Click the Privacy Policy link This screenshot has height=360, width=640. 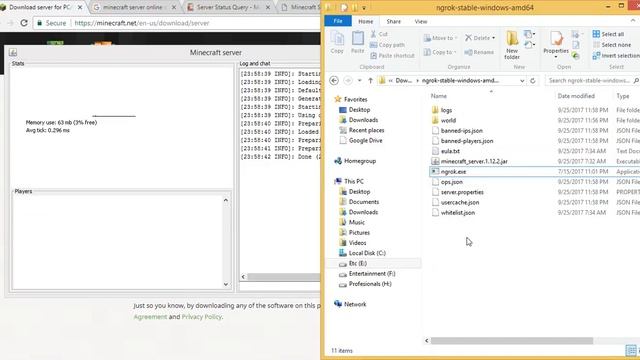click(x=202, y=317)
